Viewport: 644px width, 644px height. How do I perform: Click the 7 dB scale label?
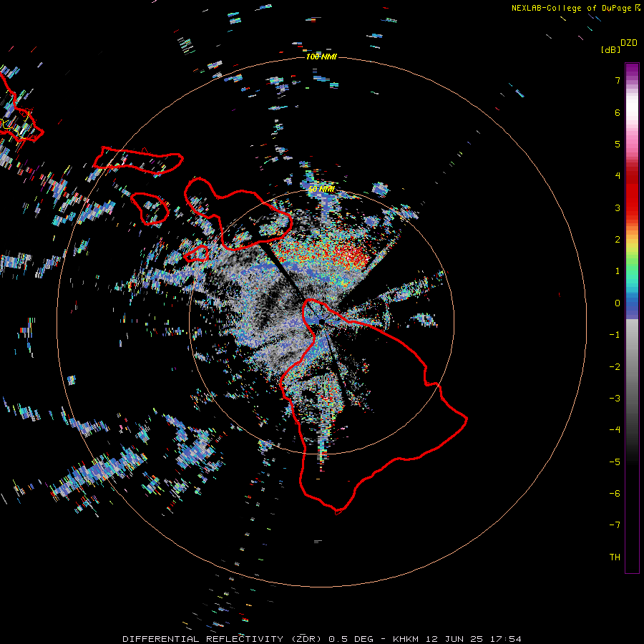pyautogui.click(x=618, y=80)
